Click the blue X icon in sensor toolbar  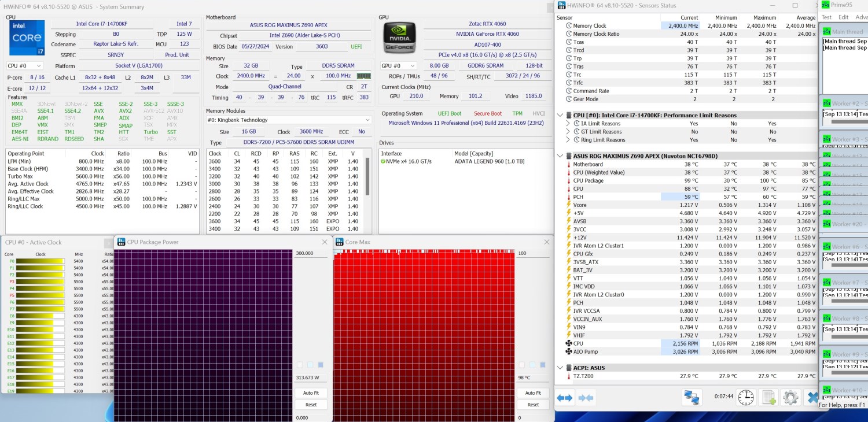click(x=812, y=397)
